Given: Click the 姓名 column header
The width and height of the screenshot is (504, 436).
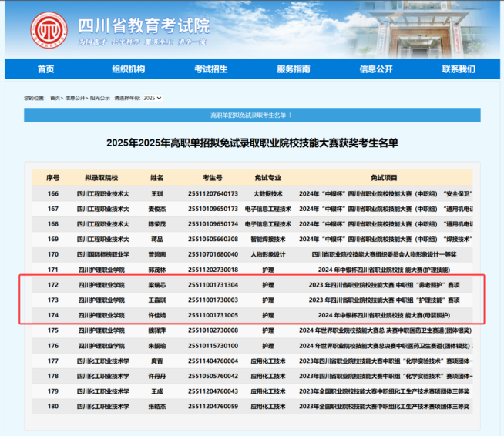Looking at the screenshot, I should pyautogui.click(x=157, y=178).
